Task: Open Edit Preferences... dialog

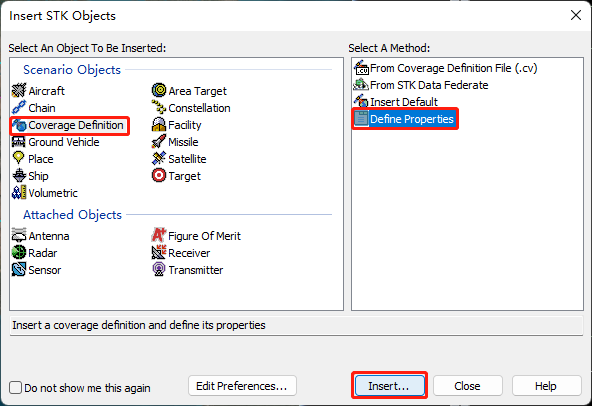Action: click(242, 386)
